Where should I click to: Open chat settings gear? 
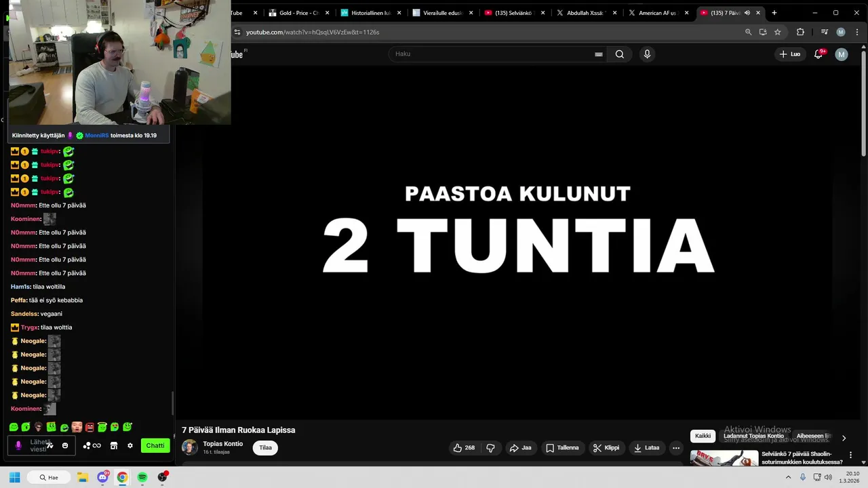(x=130, y=445)
